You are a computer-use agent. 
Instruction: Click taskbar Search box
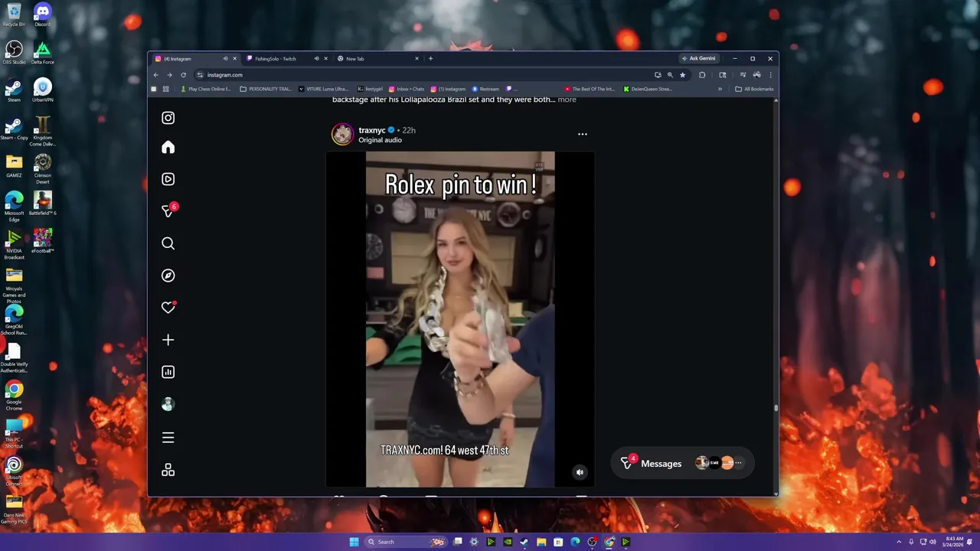click(x=406, y=542)
